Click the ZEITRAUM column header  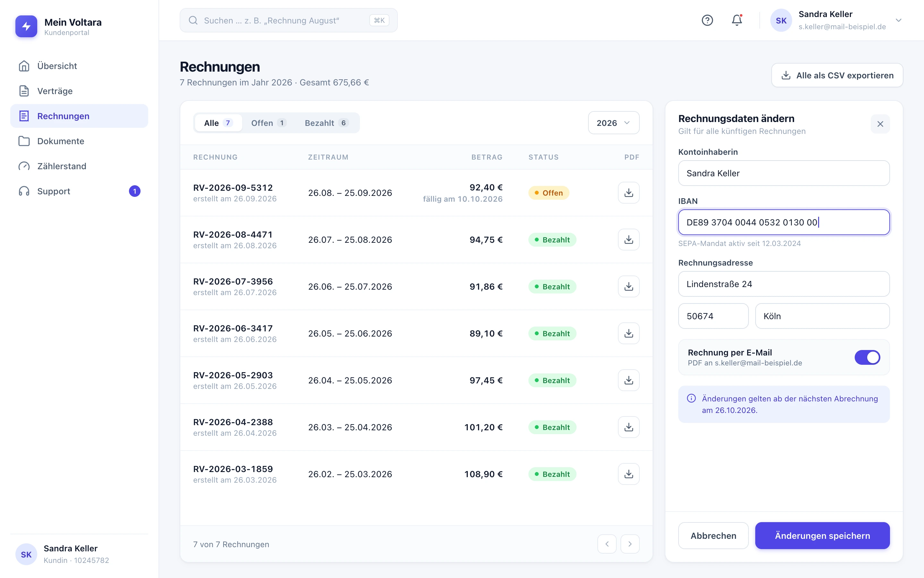pos(328,157)
